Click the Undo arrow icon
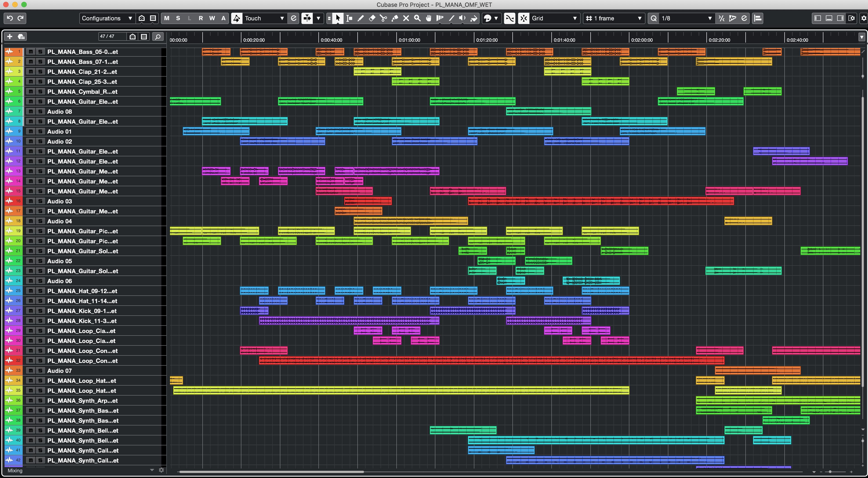 pos(10,18)
